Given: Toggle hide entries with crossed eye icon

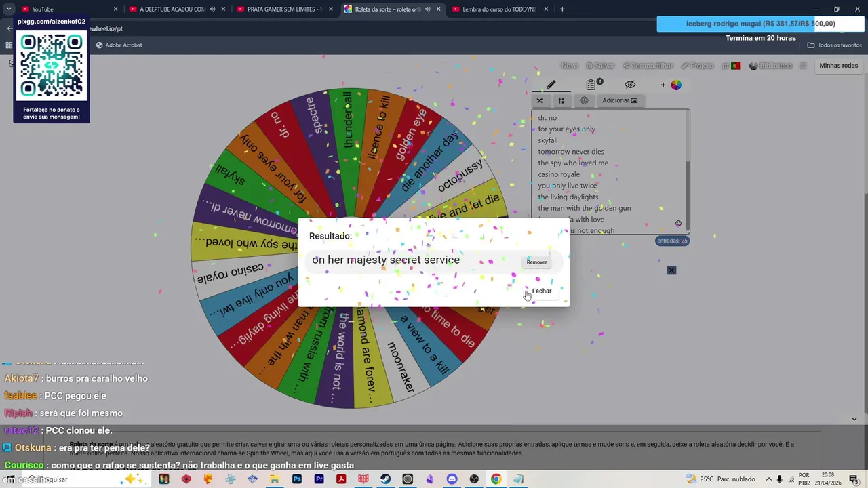Looking at the screenshot, I should (630, 85).
